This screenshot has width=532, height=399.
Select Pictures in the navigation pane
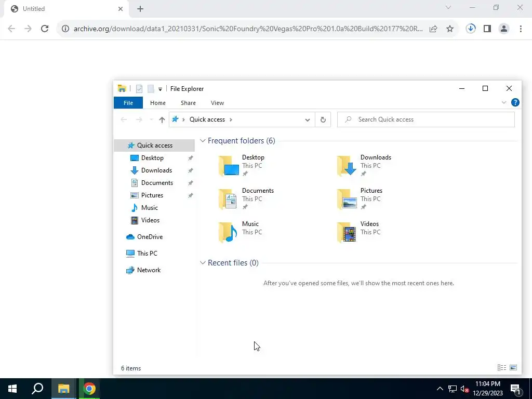coord(152,195)
